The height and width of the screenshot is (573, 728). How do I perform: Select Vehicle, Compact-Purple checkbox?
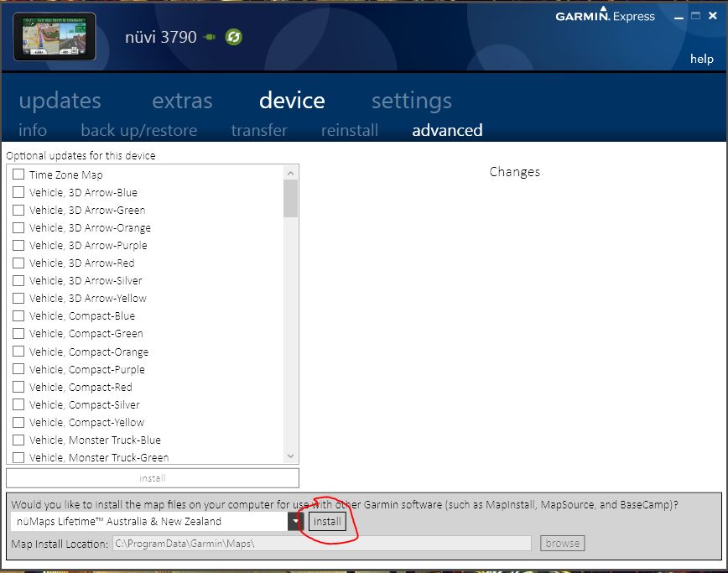tap(18, 369)
